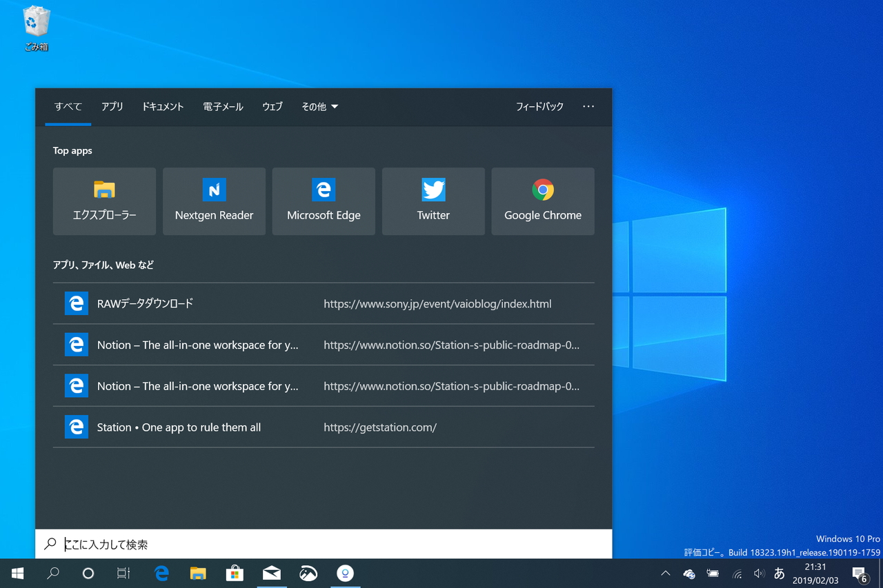883x588 pixels.
Task: Open Action Center with 6 notifications
Action: 860,574
